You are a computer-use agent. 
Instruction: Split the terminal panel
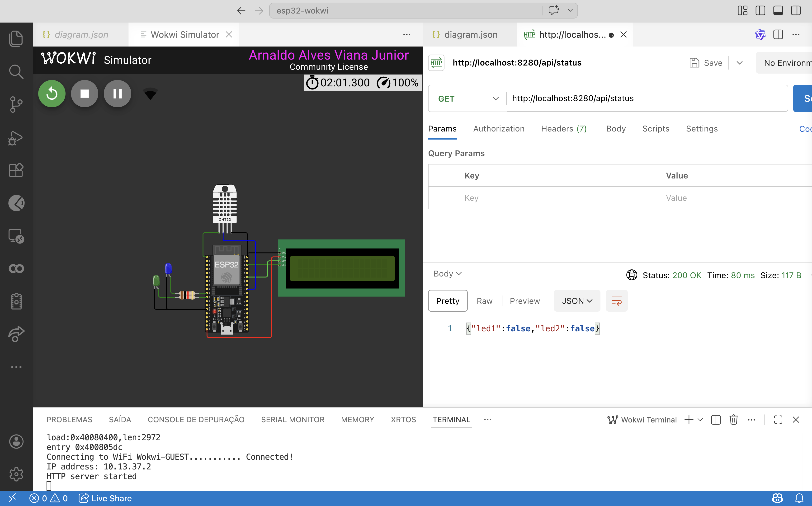pyautogui.click(x=716, y=420)
